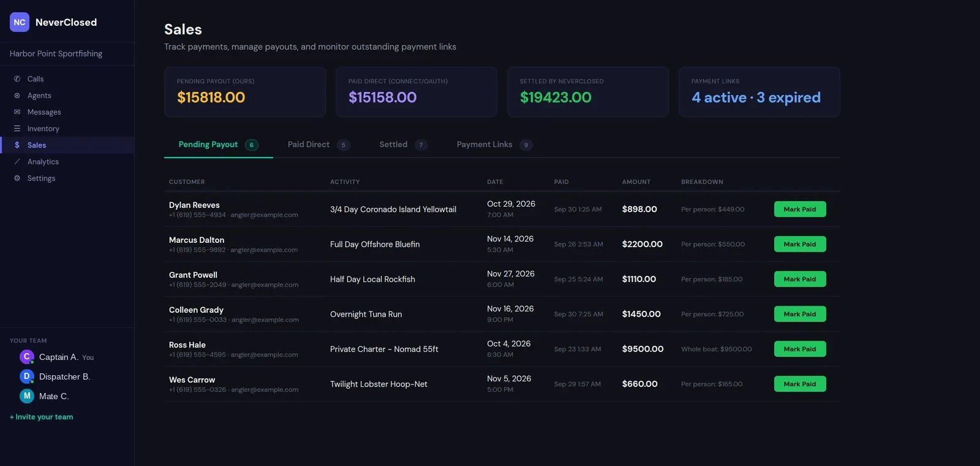The height and width of the screenshot is (466, 980).
Task: Click the Customer column header
Action: [187, 182]
